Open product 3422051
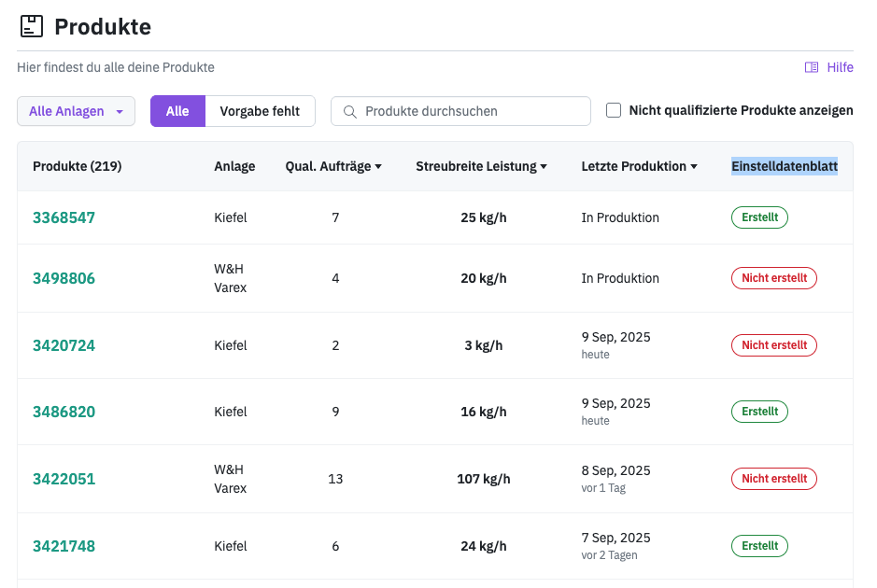The height and width of the screenshot is (588, 877). tap(64, 479)
